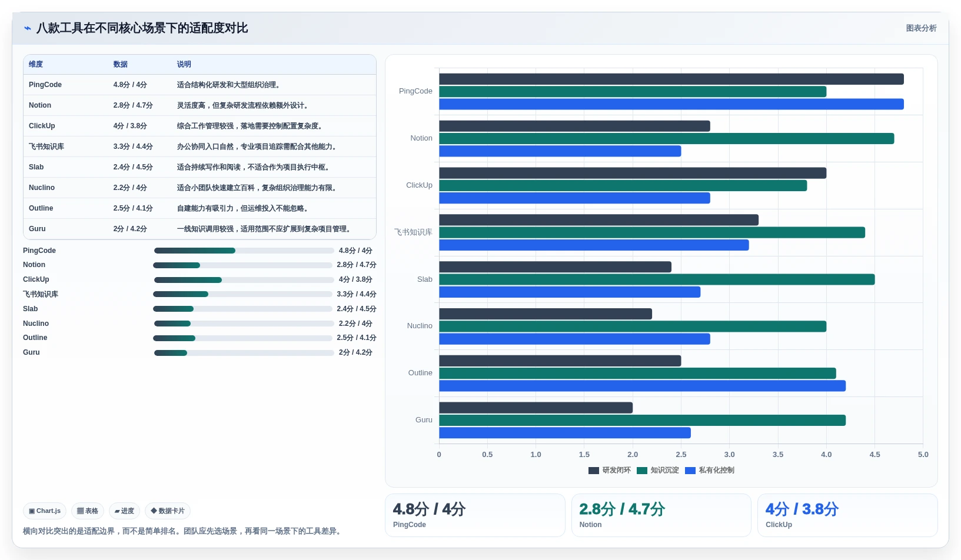Viewport: 961px width, 560px height.
Task: Click 飞书知识库's green 知识沉淀 chart bar
Action: click(652, 232)
